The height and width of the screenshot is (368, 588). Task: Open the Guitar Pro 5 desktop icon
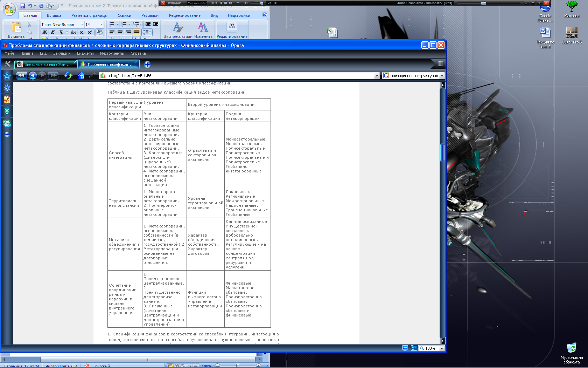click(x=572, y=35)
